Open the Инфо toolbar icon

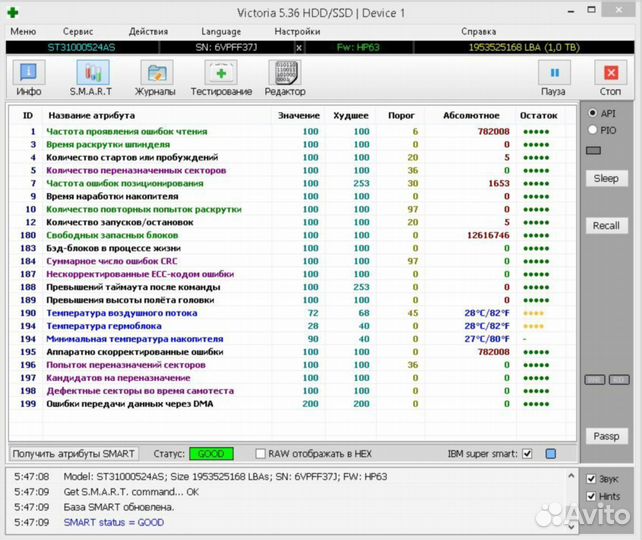tap(29, 73)
